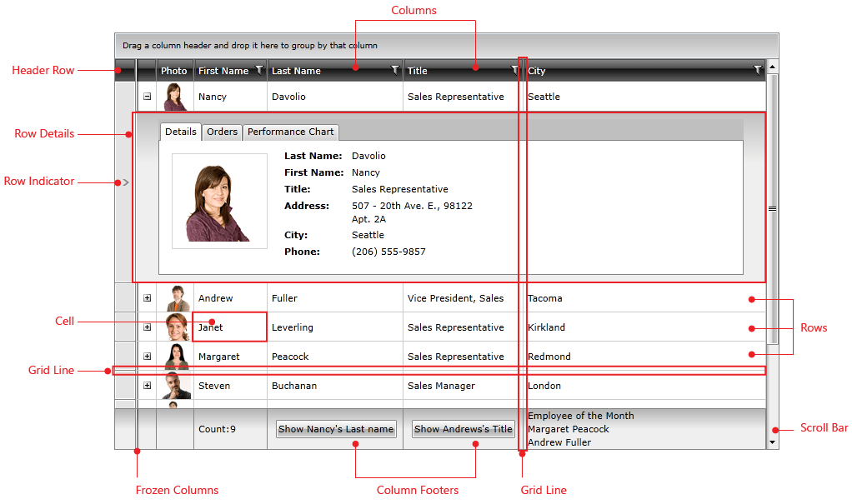852x504 pixels.
Task: Click the Show Andrew's Title button
Action: coord(464,429)
